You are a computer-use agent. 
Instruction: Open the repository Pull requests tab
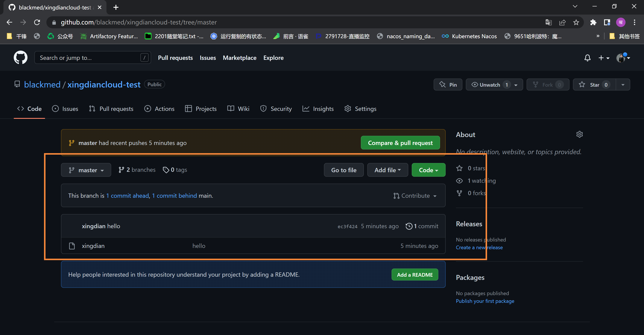tap(111, 109)
